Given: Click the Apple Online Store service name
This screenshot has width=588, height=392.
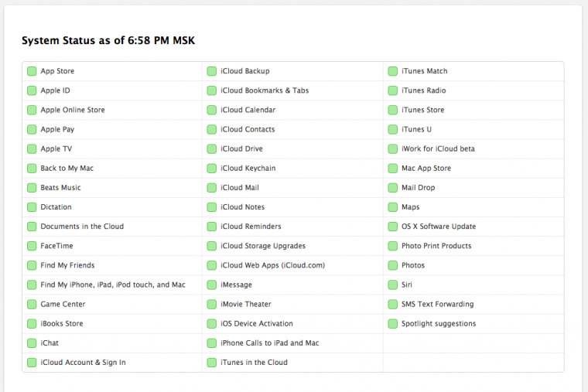Looking at the screenshot, I should coord(73,110).
